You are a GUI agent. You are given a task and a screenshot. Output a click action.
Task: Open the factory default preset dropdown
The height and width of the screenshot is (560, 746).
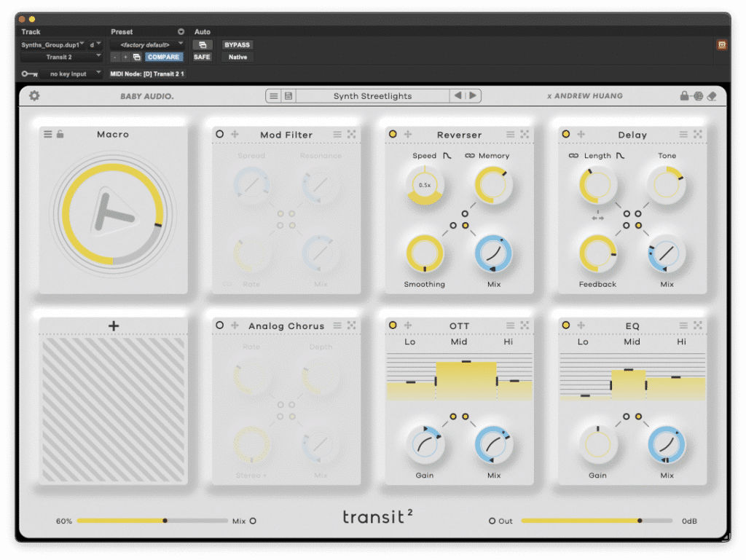tap(147, 44)
